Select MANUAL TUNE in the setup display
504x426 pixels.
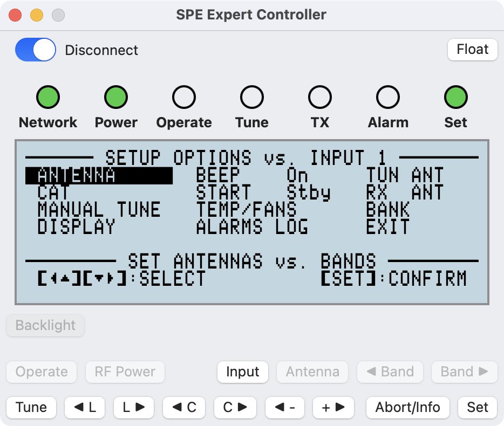coord(99,210)
